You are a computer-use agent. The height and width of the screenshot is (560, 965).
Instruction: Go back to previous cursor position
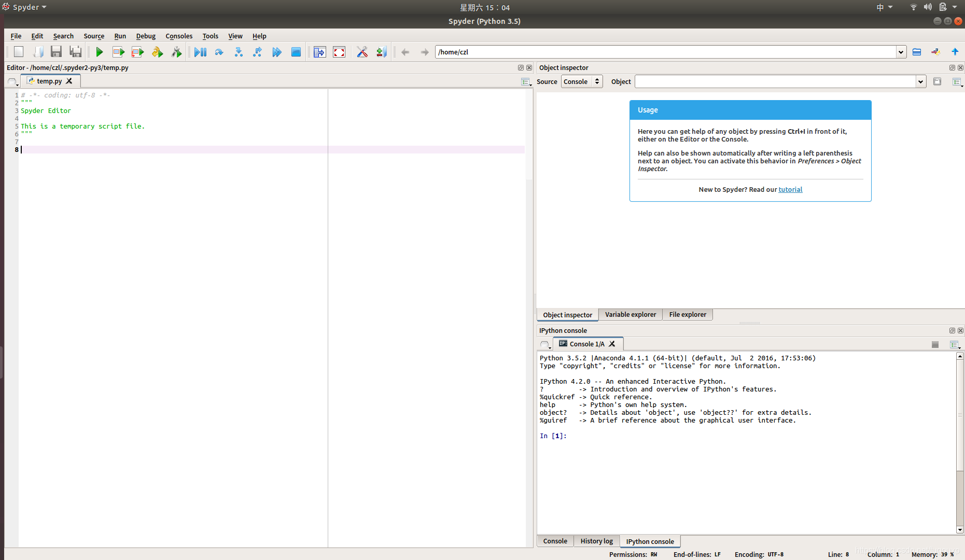(x=405, y=52)
